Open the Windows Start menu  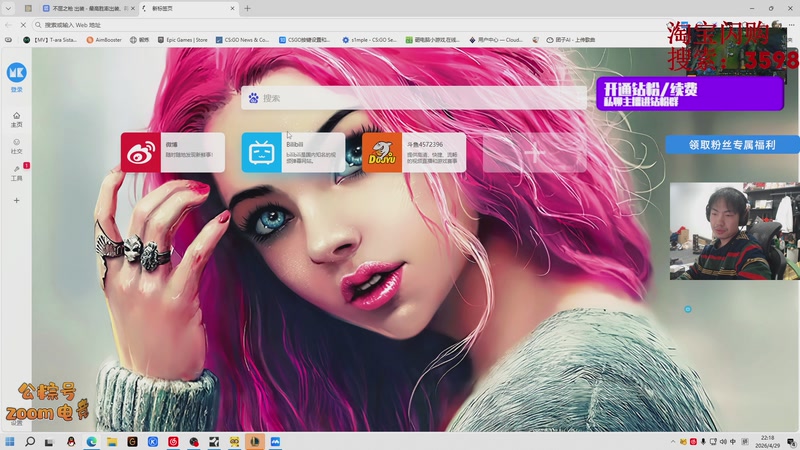point(10,441)
